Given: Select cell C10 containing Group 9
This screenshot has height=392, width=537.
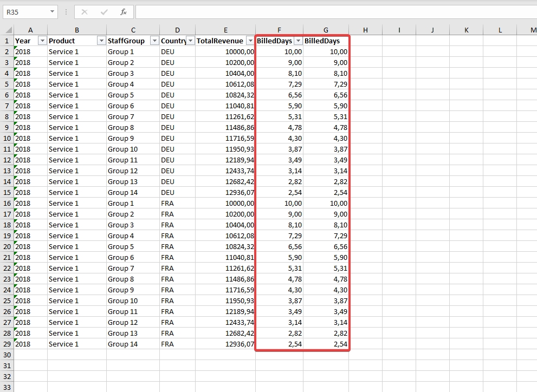Looking at the screenshot, I should pyautogui.click(x=133, y=139).
